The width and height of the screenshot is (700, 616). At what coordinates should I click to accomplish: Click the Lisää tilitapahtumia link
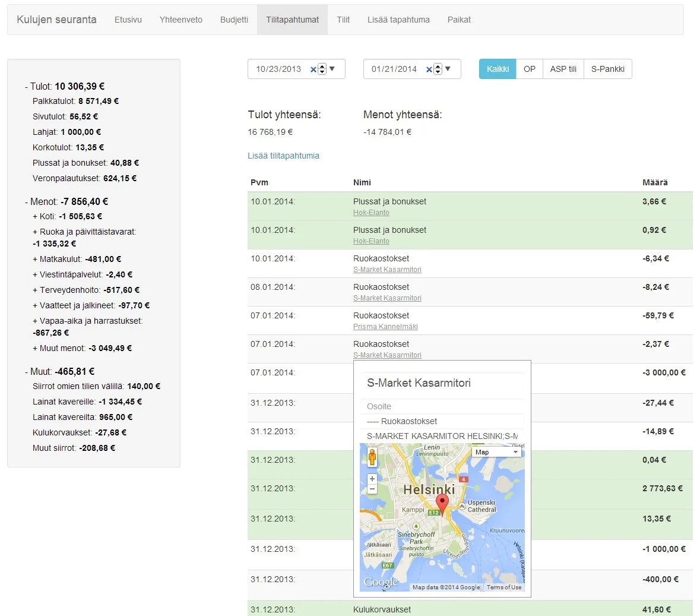283,156
